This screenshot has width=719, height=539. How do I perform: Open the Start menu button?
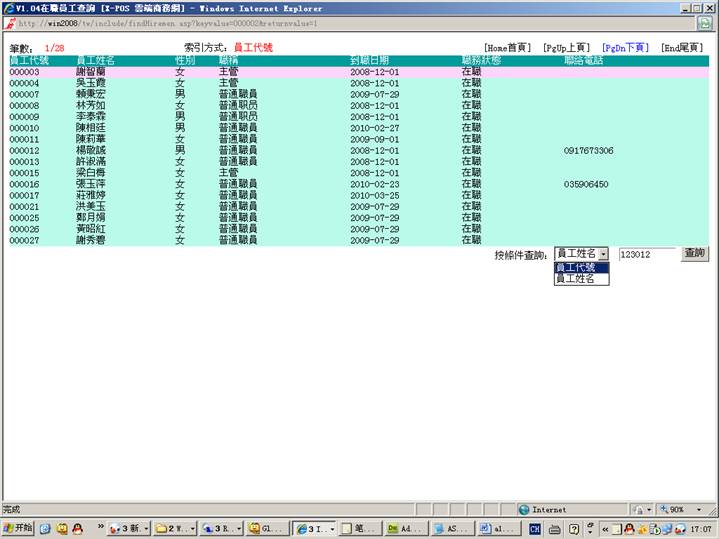pyautogui.click(x=18, y=527)
